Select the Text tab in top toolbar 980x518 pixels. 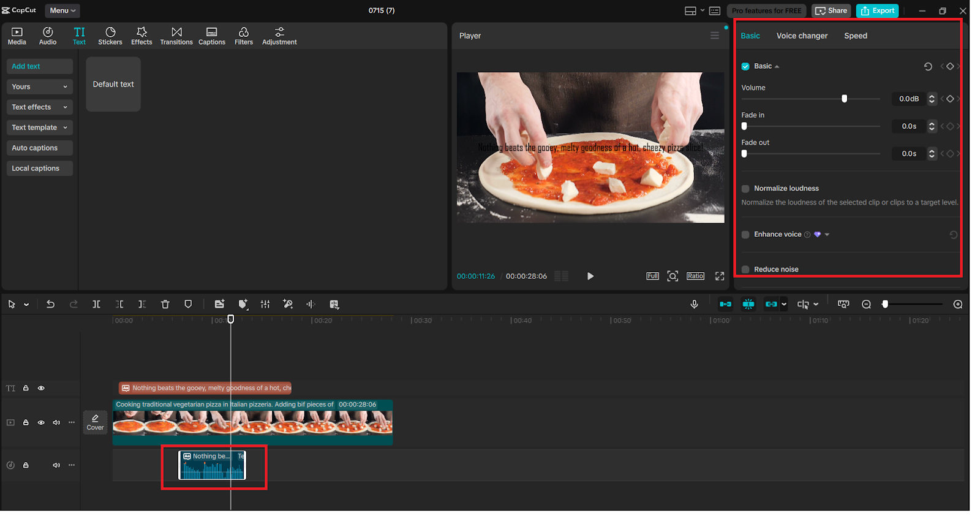point(80,36)
